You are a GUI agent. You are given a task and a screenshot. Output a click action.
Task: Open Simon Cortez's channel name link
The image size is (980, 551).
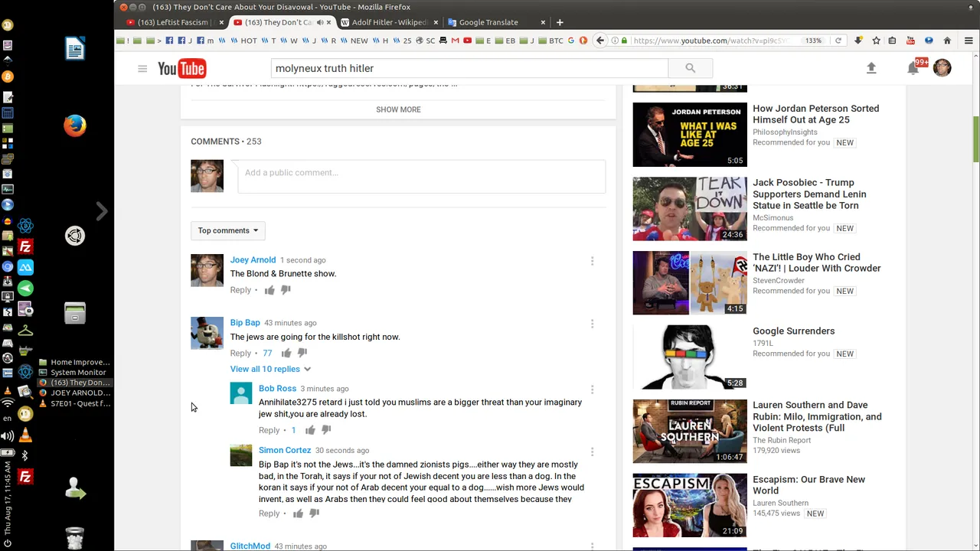(285, 451)
